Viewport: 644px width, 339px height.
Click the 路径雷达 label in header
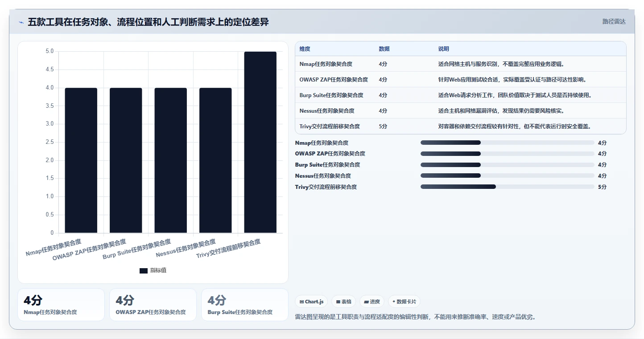click(614, 21)
